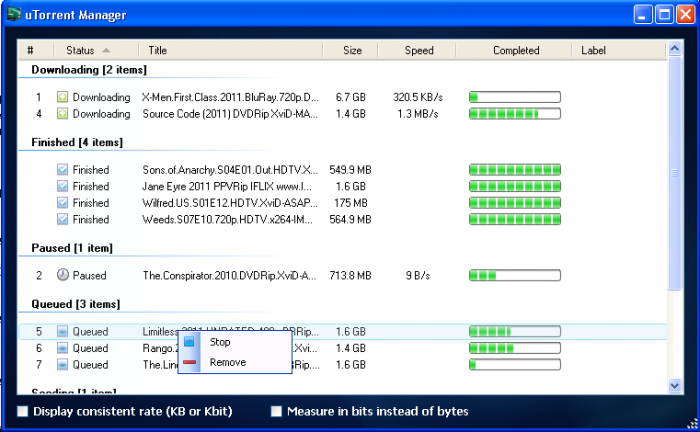This screenshot has height=432, width=700.
Task: Click the 549.9 MB size value
Action: (350, 170)
